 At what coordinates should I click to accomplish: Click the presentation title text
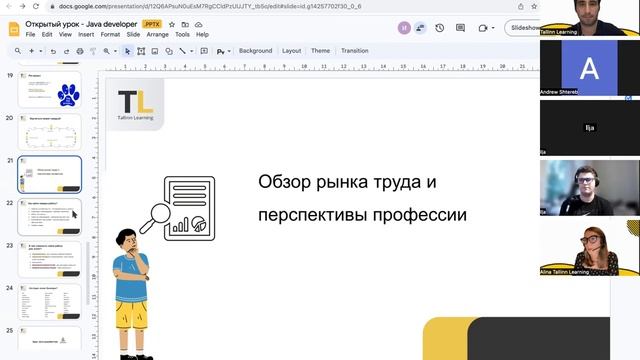pos(81,24)
